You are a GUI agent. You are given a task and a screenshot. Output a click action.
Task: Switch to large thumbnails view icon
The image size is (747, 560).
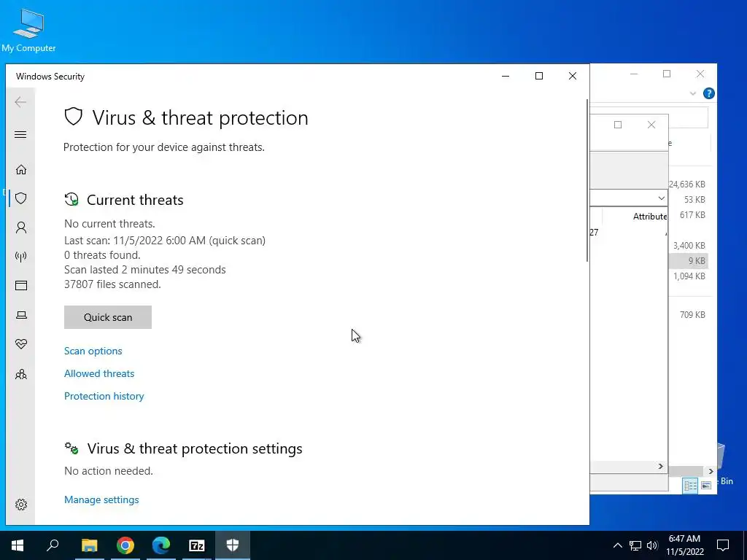706,485
